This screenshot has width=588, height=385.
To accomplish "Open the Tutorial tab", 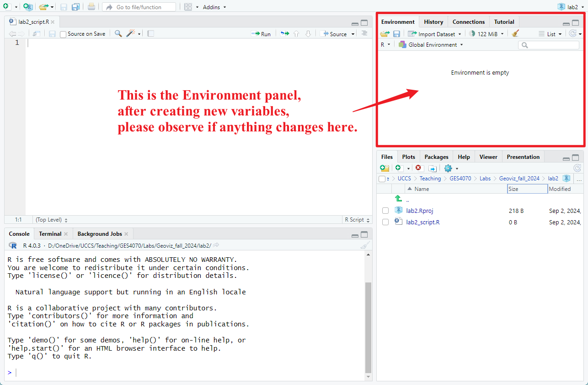I will [504, 22].
